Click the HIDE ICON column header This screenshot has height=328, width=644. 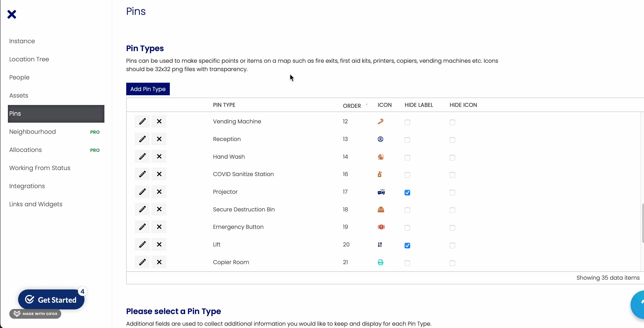pos(463,105)
